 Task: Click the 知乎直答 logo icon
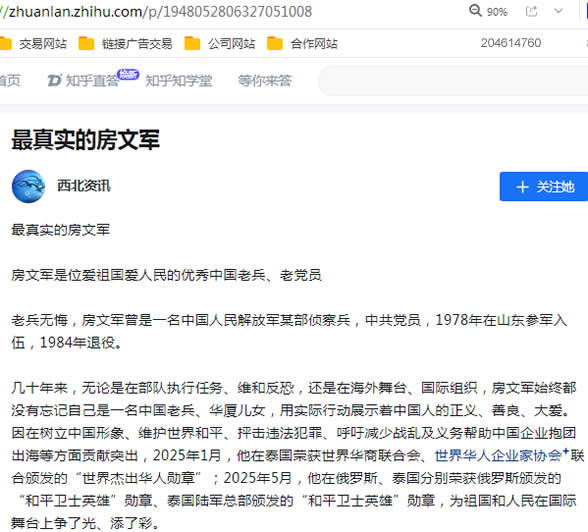pyautogui.click(x=54, y=80)
